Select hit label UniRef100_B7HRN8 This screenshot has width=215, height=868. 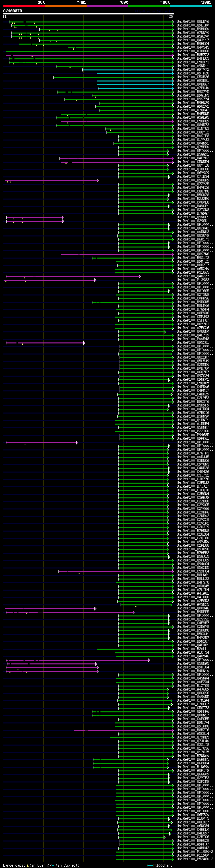pyautogui.click(x=193, y=531)
